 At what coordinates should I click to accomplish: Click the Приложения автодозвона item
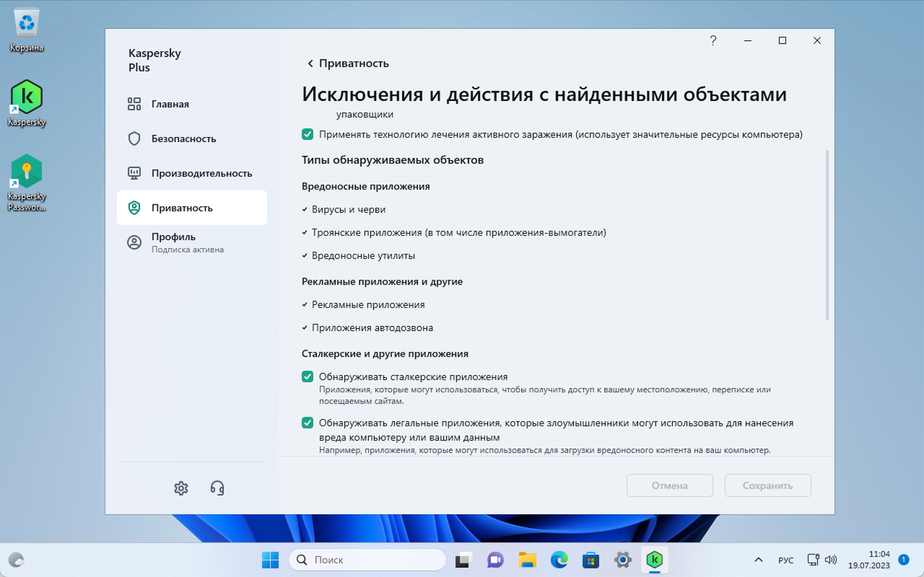372,328
